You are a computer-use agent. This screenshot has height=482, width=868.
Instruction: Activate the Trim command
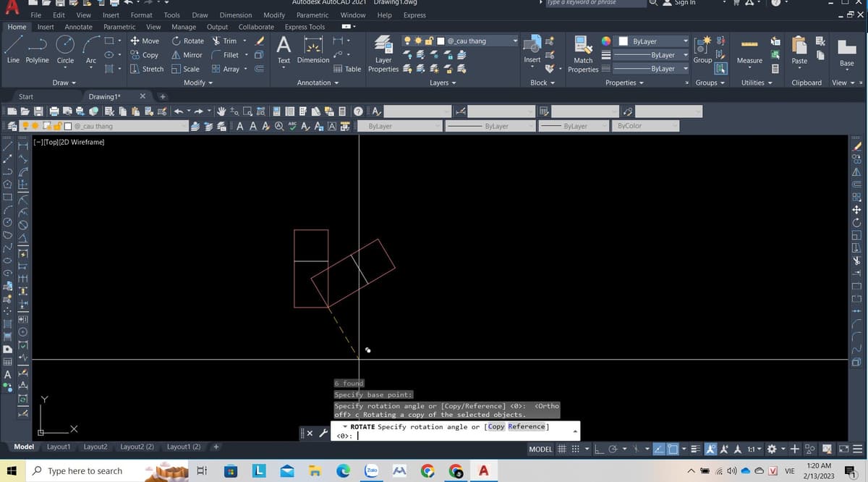[224, 41]
